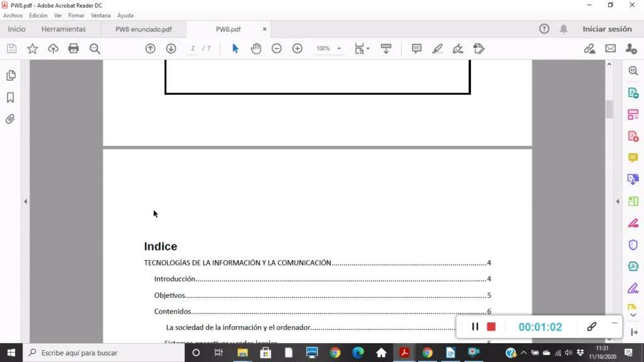This screenshot has width=644, height=362.
Task: Open the Protect shield tool in right pane
Action: coord(633,245)
